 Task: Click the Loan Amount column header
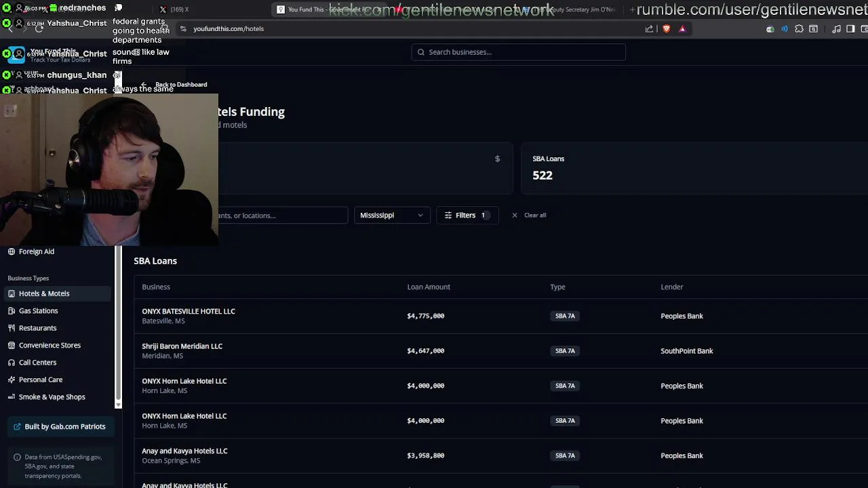pyautogui.click(x=429, y=287)
